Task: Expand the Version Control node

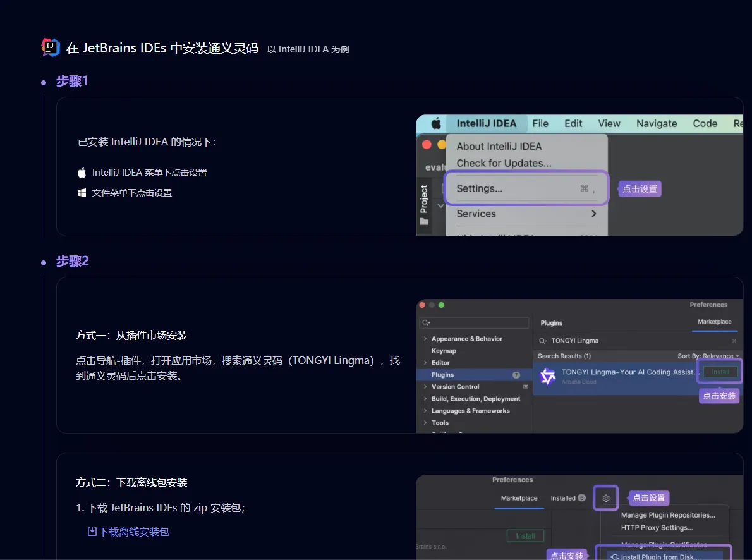Action: 425,387
